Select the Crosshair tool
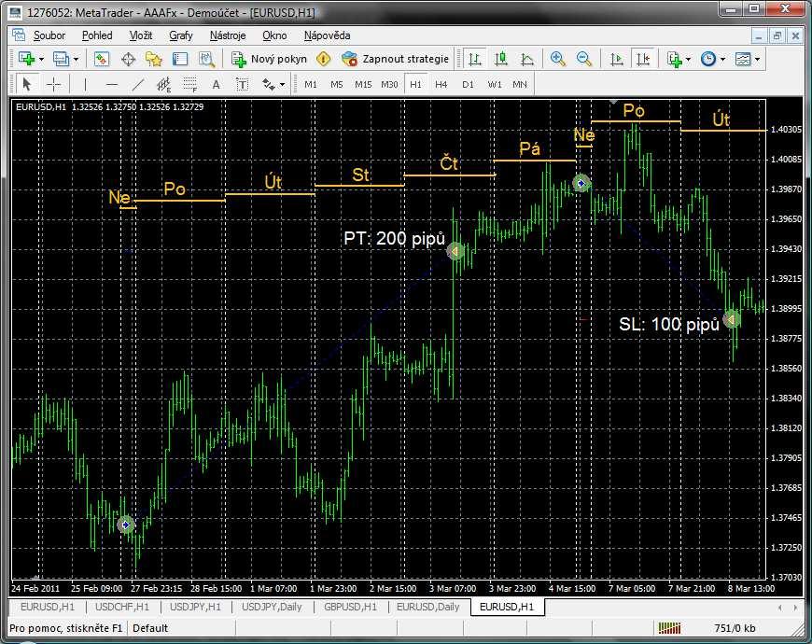Viewport: 812px width, 644px height. [54, 84]
